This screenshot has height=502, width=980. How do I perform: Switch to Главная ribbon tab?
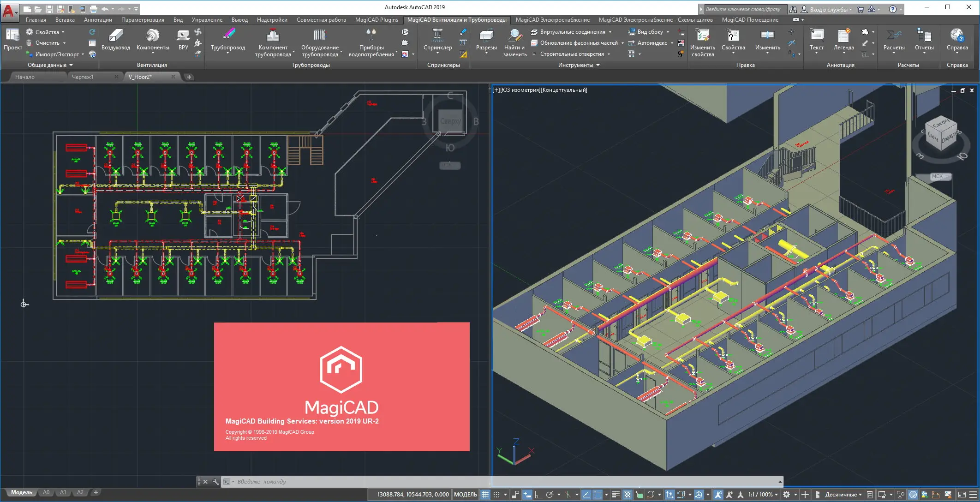click(36, 20)
